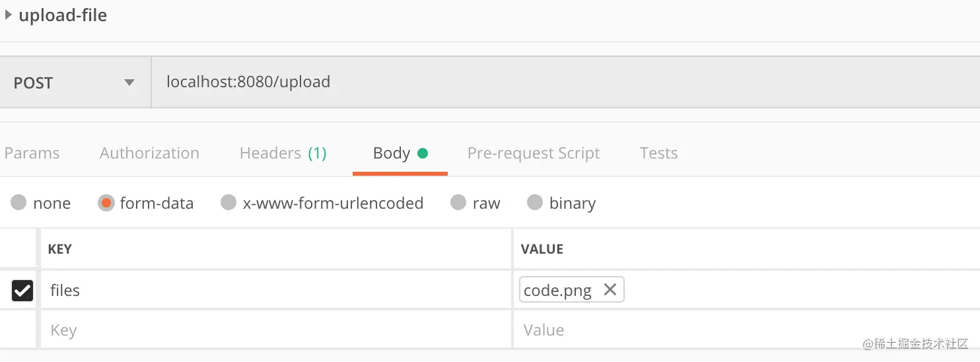Select x-www-form-urlencoded body type
This screenshot has width=980, height=362.
click(x=228, y=203)
